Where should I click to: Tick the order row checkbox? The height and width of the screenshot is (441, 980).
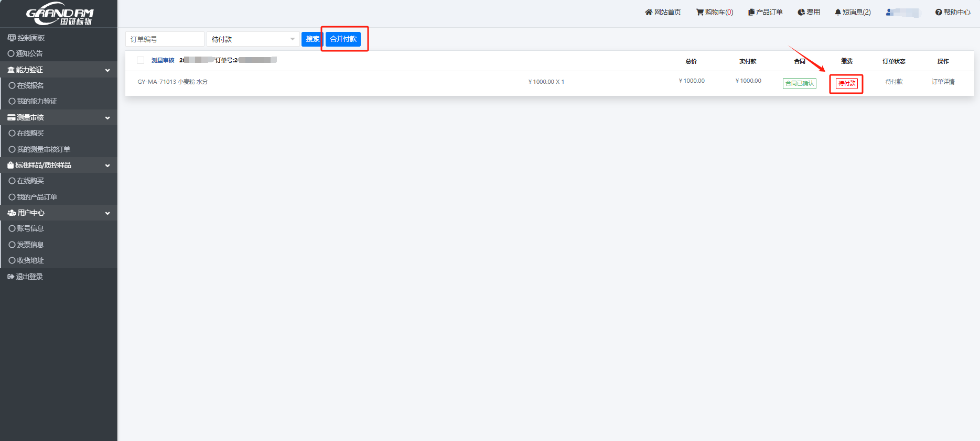(141, 60)
